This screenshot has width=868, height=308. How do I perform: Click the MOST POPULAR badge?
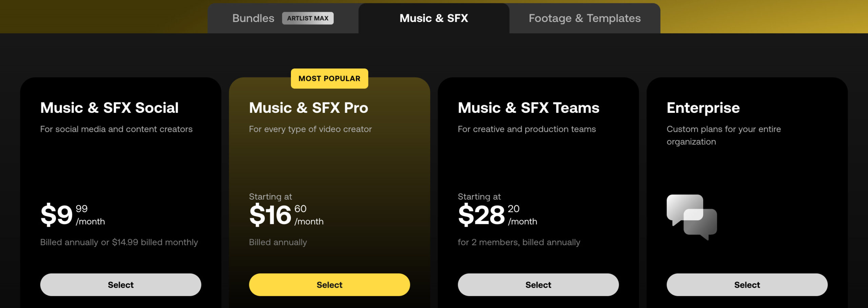329,79
